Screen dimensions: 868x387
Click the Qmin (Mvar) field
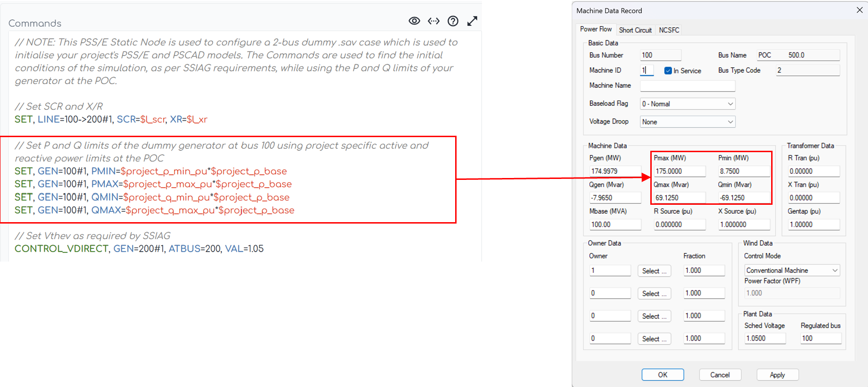[744, 198]
